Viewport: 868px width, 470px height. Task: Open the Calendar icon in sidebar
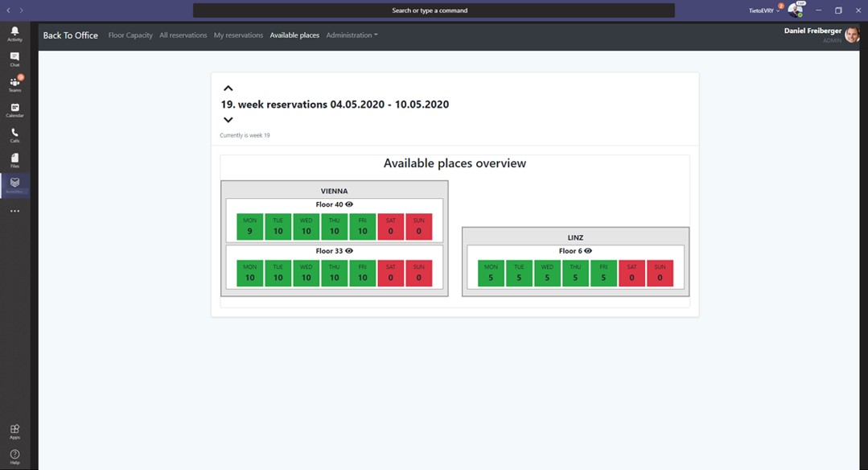14,109
